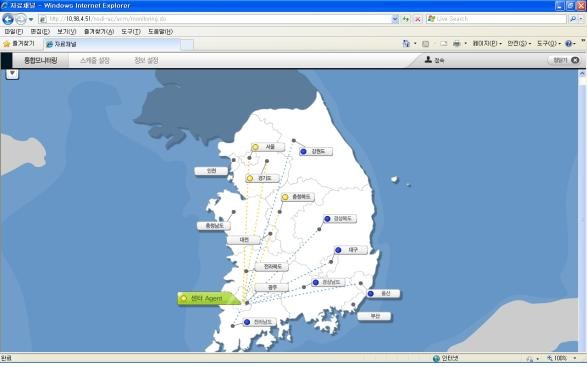Select the 인천 region label
The image size is (587, 367).
tap(211, 171)
